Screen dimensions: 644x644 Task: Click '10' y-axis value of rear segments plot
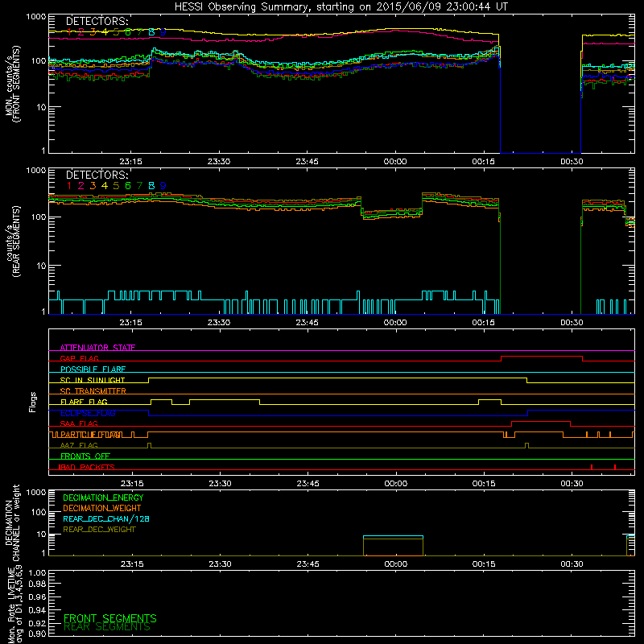coord(40,266)
